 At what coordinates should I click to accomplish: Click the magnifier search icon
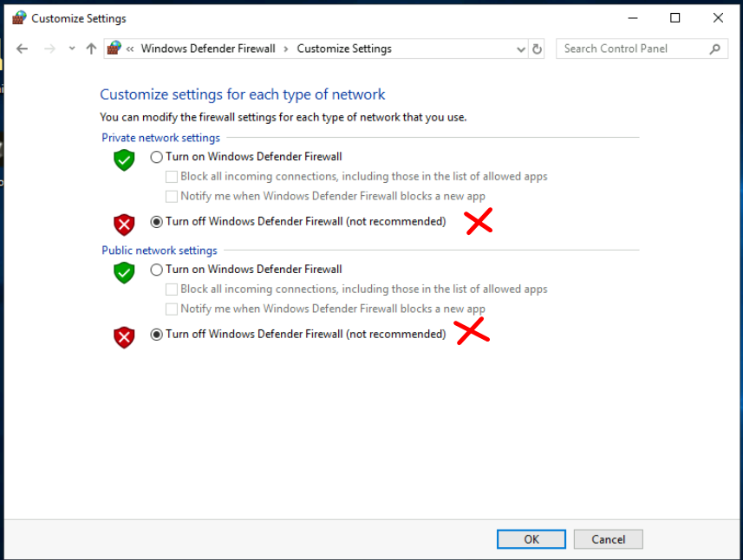(x=715, y=49)
